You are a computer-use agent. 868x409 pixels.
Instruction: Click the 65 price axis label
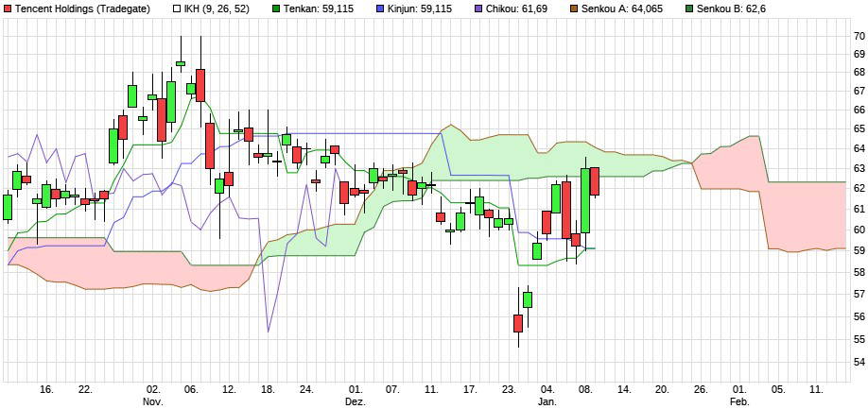[859, 128]
